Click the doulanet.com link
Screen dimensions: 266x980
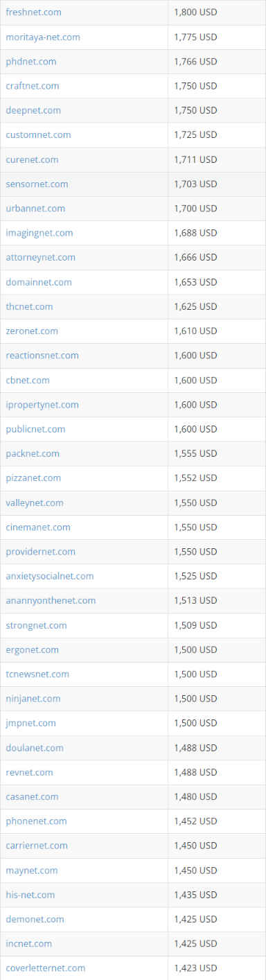coord(35,748)
